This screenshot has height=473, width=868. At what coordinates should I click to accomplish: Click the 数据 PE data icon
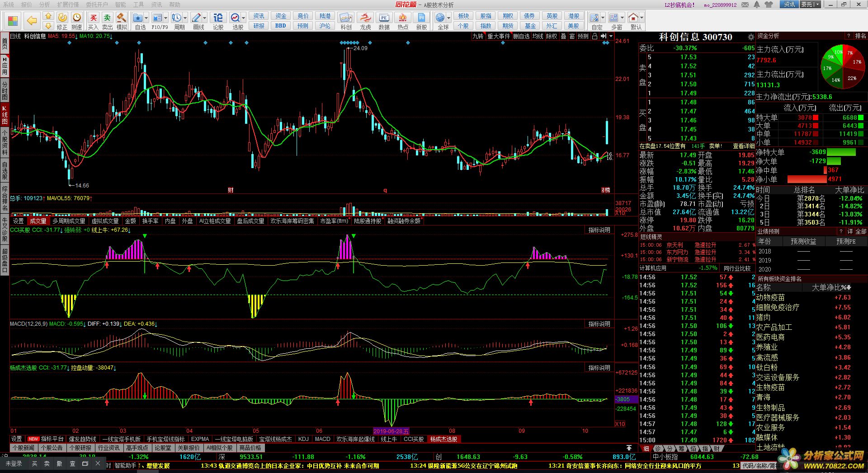click(384, 18)
